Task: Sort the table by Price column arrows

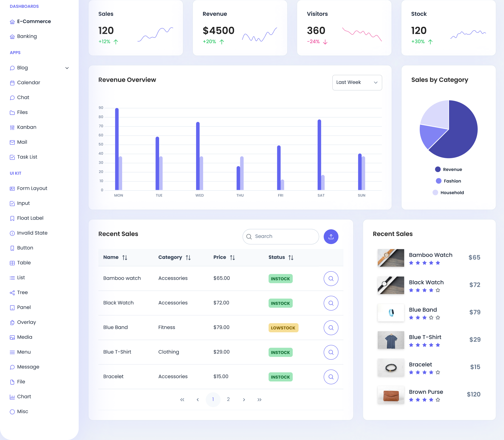Action: coord(233,257)
